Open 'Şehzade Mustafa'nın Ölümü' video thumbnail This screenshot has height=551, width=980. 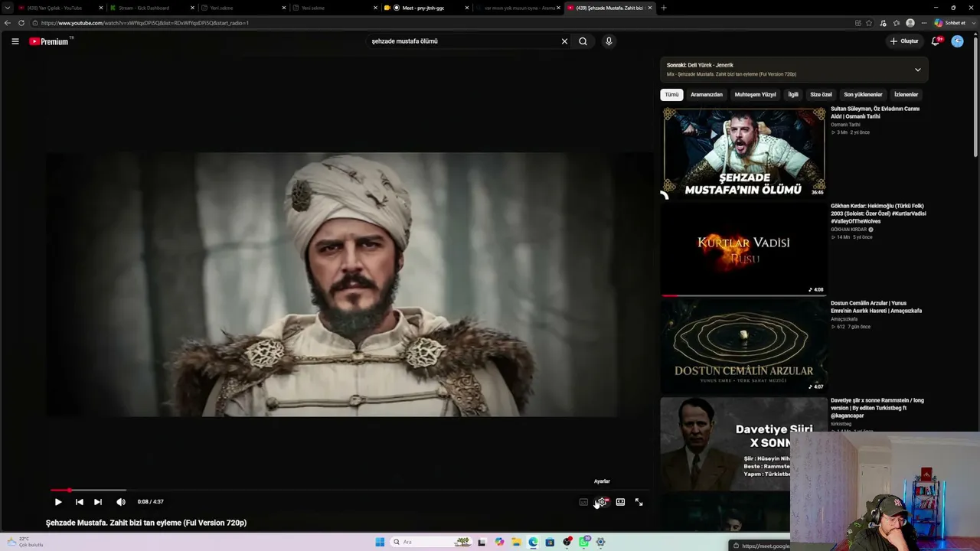pyautogui.click(x=743, y=152)
